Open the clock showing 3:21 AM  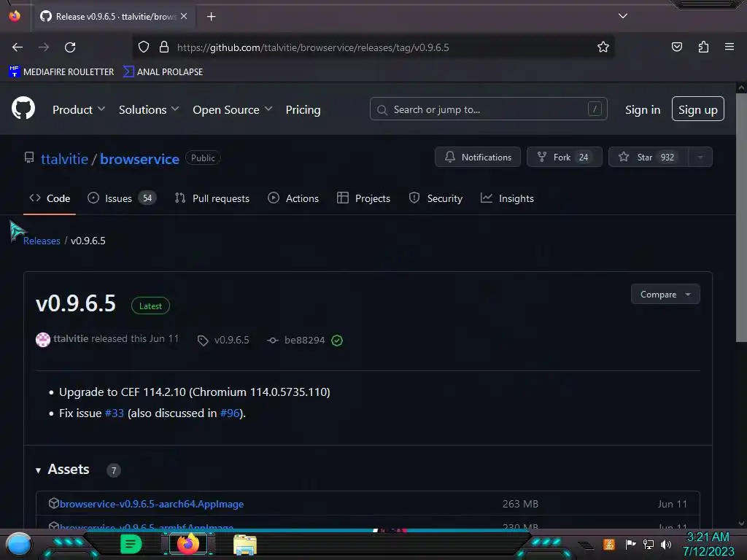click(708, 544)
